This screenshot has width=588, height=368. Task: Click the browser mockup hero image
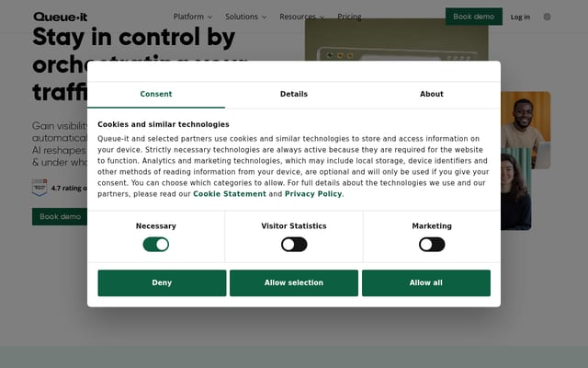click(x=397, y=40)
